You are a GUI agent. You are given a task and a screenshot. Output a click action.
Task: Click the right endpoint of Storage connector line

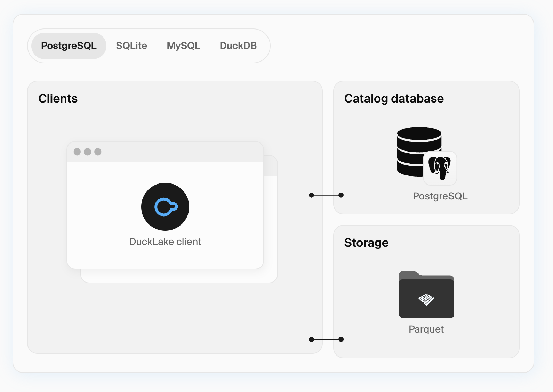tap(341, 339)
